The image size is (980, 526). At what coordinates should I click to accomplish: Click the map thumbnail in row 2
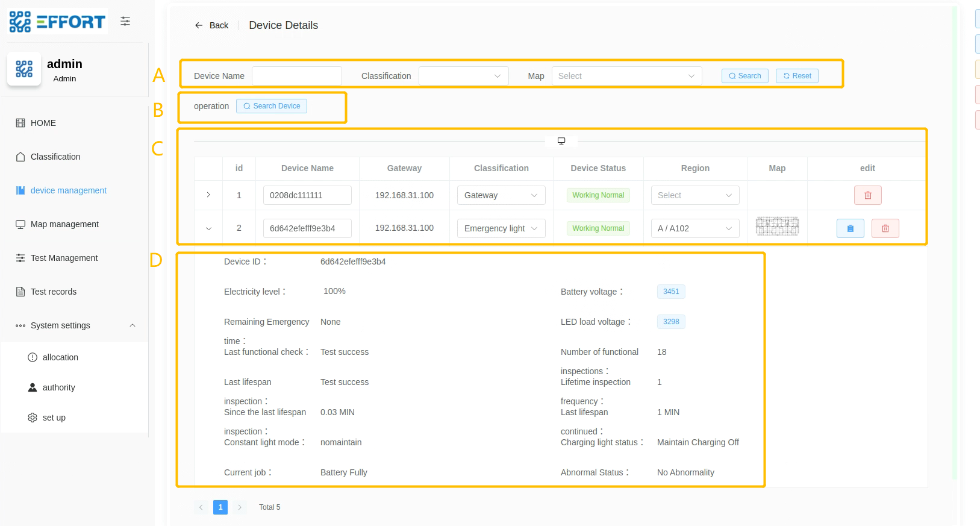coord(777,226)
